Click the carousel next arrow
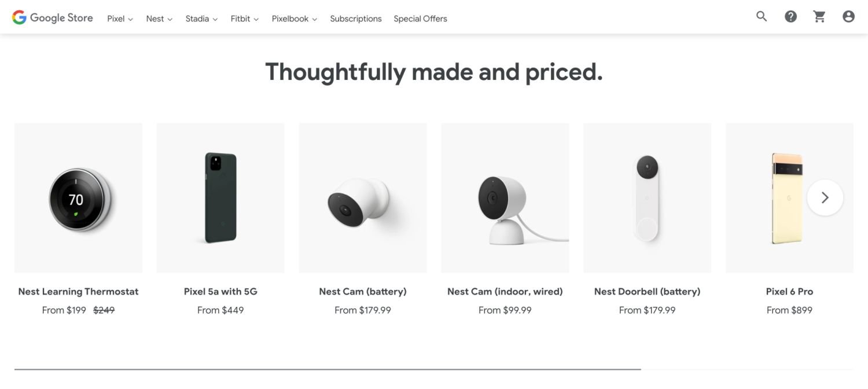Screen dimensions: 868x389 click(x=825, y=197)
